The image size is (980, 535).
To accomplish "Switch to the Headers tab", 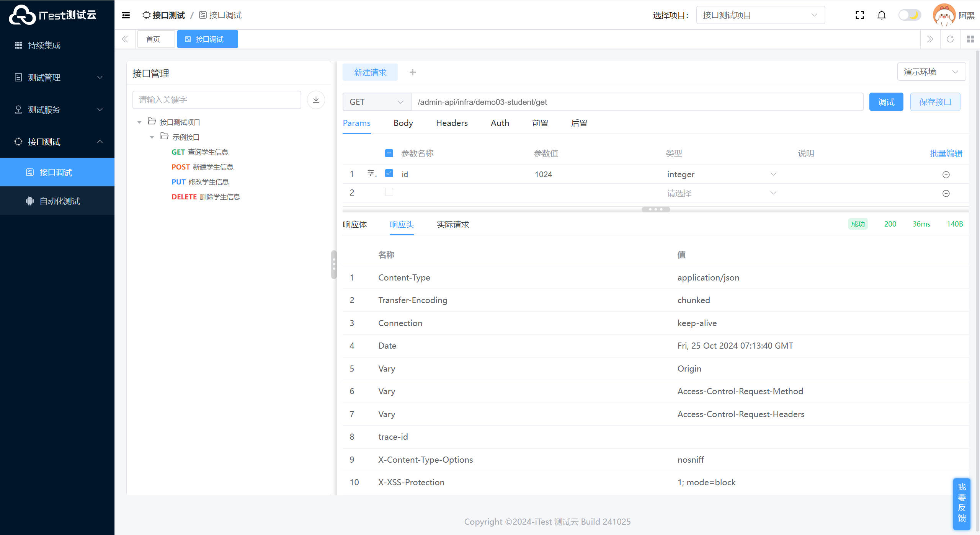I will point(452,123).
